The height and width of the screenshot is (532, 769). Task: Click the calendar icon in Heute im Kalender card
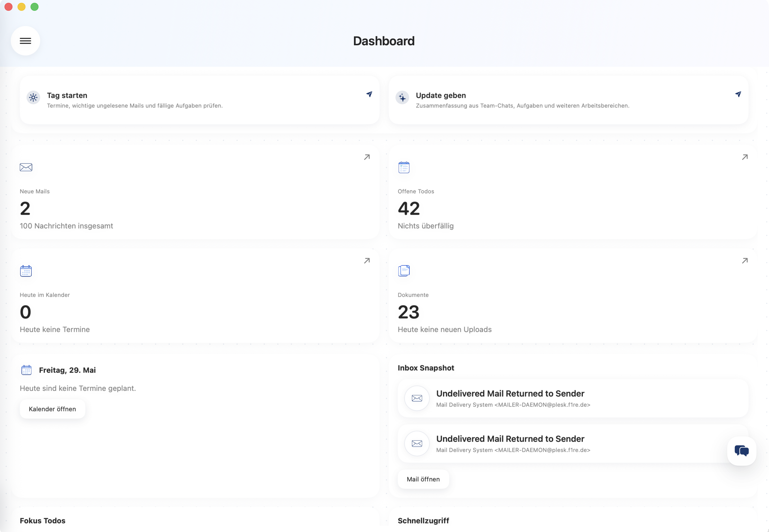point(26,271)
